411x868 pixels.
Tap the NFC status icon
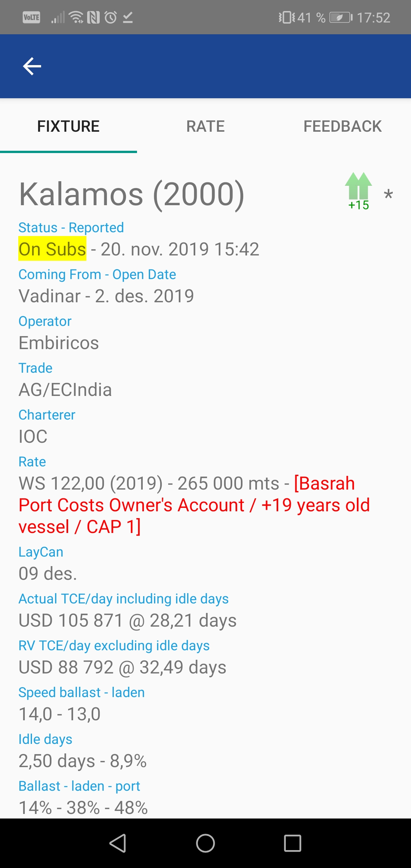(x=93, y=18)
